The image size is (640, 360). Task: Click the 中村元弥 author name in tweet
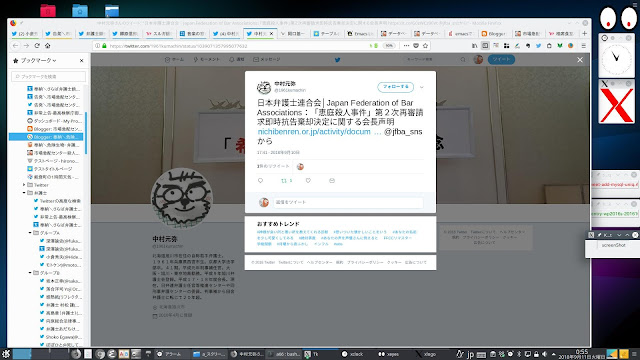285,84
